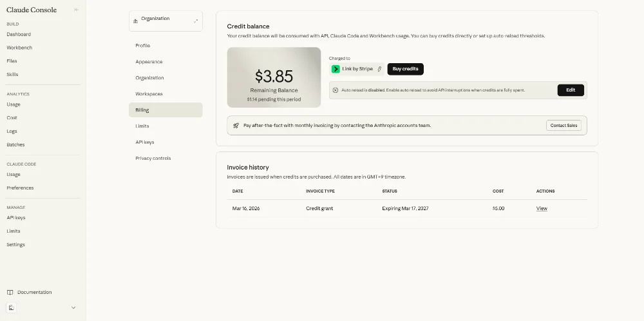The height and width of the screenshot is (321, 644).
Task: Click the $3.85 remaining balance card
Action: [274, 77]
